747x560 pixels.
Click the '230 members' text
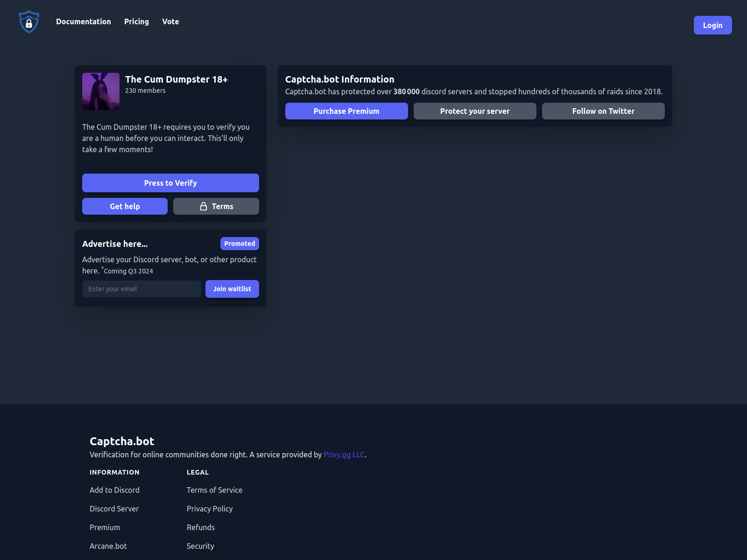145,91
